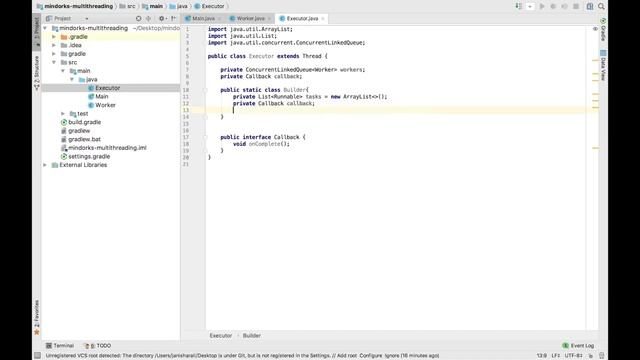The height and width of the screenshot is (360, 640).
Task: Click the Build project icon in toolbar
Action: [518, 6]
